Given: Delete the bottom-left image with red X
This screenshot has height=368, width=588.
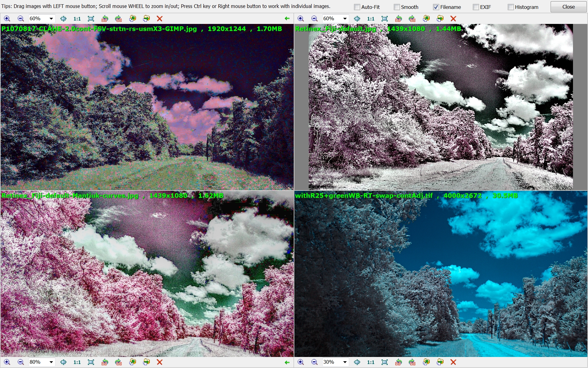Looking at the screenshot, I should [x=160, y=362].
